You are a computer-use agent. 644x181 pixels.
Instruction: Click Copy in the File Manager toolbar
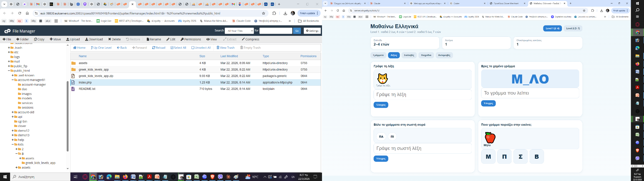(39, 39)
